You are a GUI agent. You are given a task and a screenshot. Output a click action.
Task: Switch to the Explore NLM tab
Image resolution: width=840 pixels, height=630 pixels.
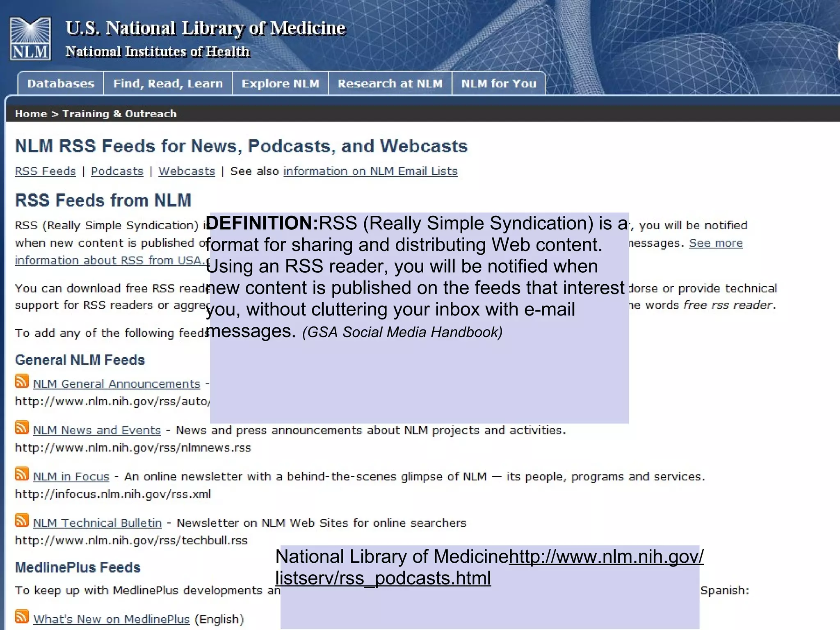coord(280,83)
